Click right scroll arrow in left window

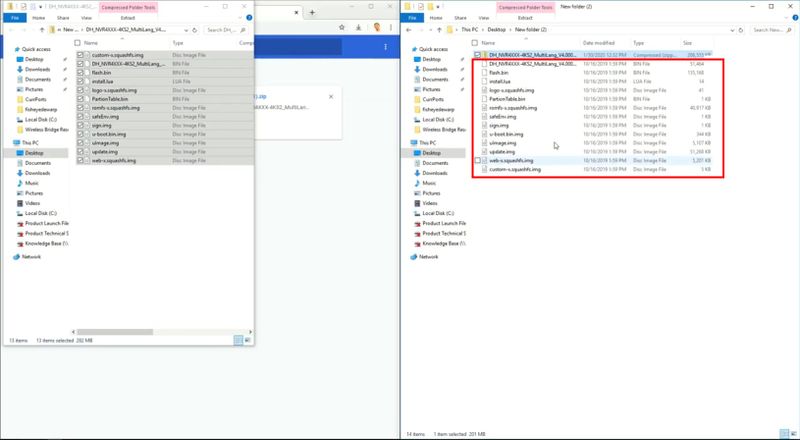[250, 332]
